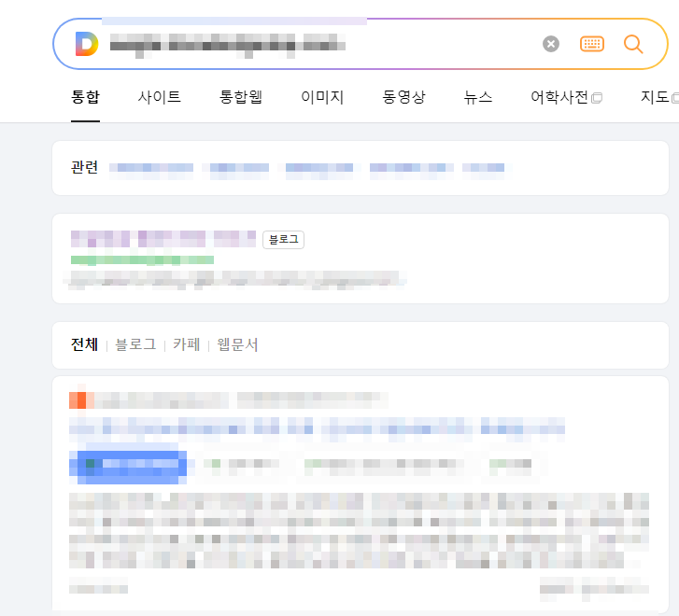This screenshot has height=616, width=679.
Task: Open the virtual keyboard icon
Action: point(591,44)
